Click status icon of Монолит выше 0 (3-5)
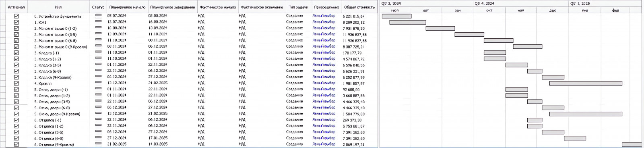Screen dimensions: 644x148 [98, 33]
